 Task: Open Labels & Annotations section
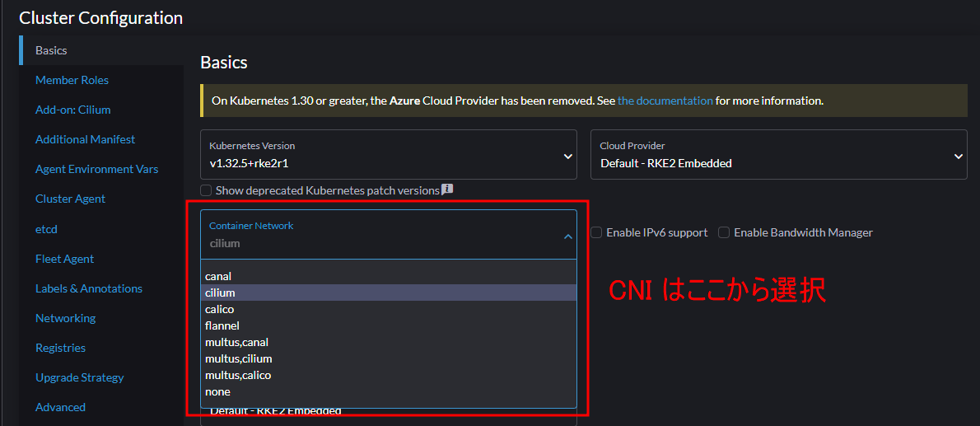coord(89,288)
